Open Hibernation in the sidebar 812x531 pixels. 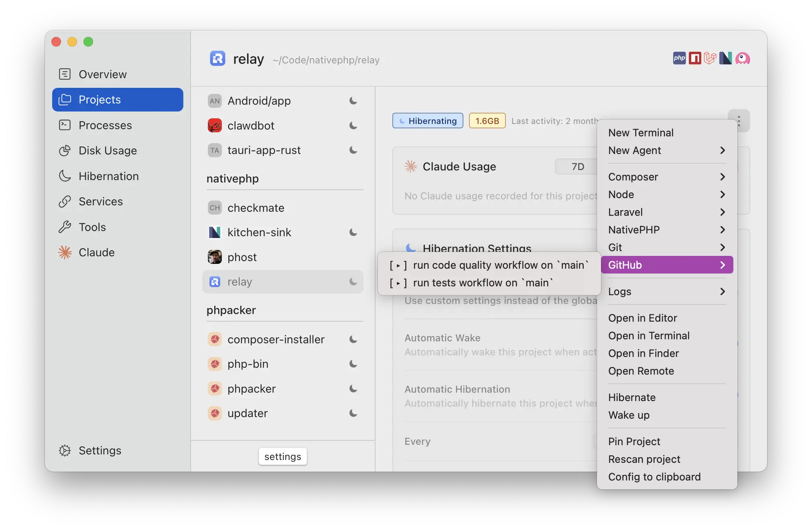pyautogui.click(x=118, y=176)
